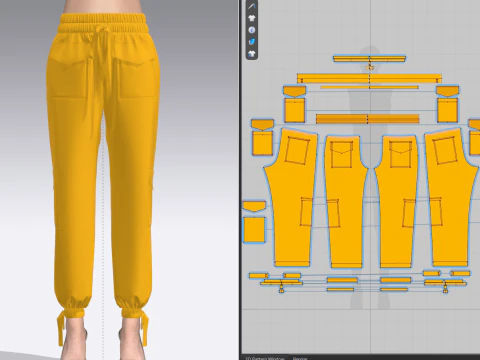Select the upper-right pocket flap near waistband
The image size is (480, 360).
click(448, 91)
